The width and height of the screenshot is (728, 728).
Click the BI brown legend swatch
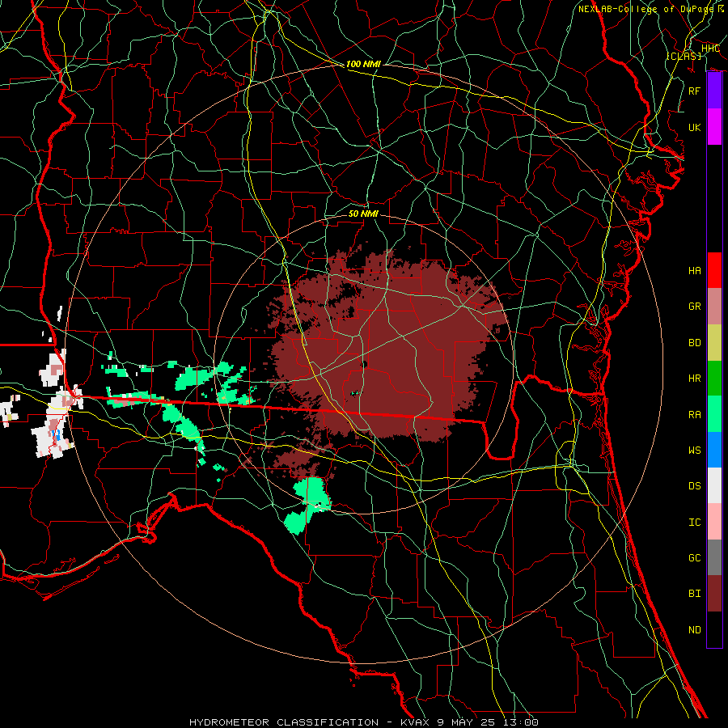pyautogui.click(x=714, y=594)
